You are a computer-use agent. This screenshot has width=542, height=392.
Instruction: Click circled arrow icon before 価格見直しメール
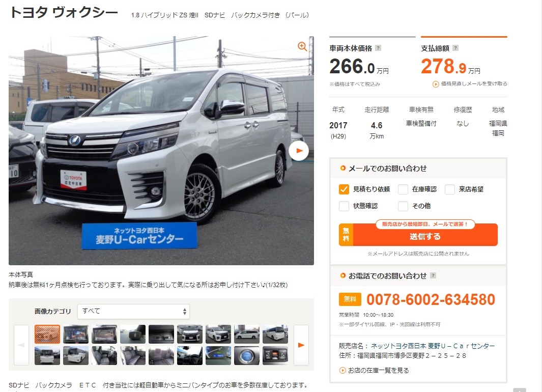pyautogui.click(x=436, y=84)
